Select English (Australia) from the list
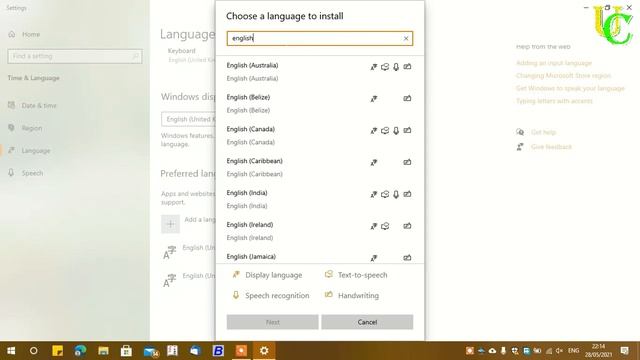This screenshot has width=640, height=360. coord(320,72)
